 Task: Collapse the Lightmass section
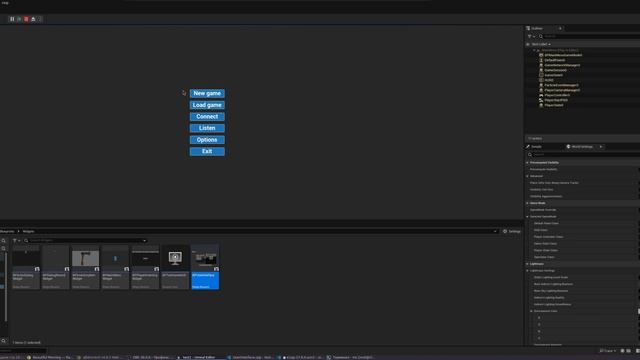point(527,264)
